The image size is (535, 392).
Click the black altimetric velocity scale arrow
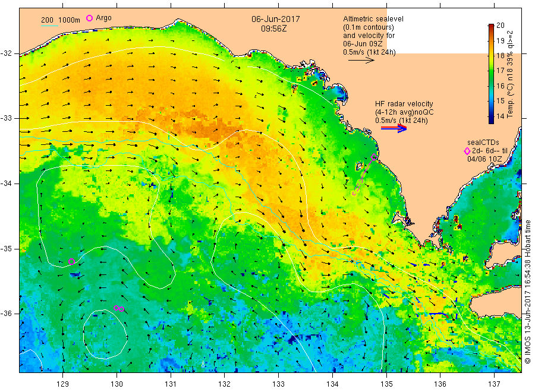(361, 61)
